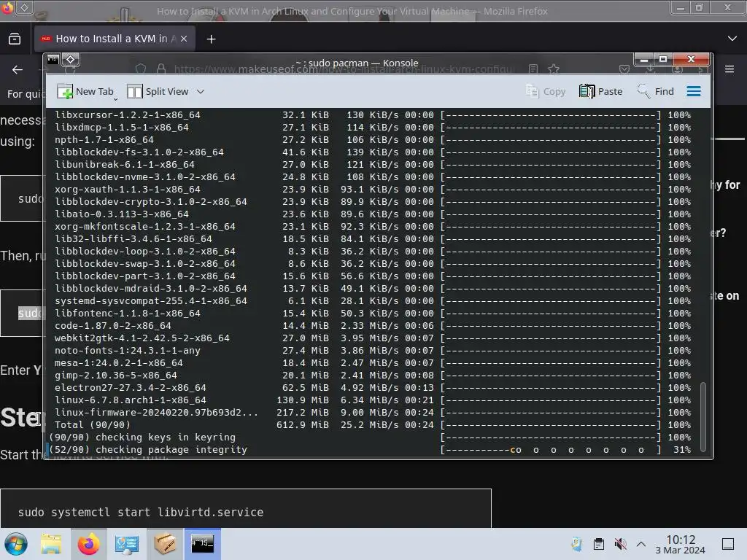Switch to Konsole from the taskbar
The height and width of the screenshot is (560, 747).
click(x=203, y=544)
